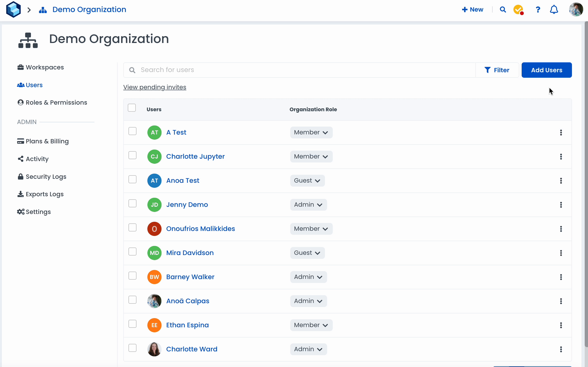The image size is (588, 367).
Task: Open three-dot menu for Jenny Demo
Action: (561, 205)
